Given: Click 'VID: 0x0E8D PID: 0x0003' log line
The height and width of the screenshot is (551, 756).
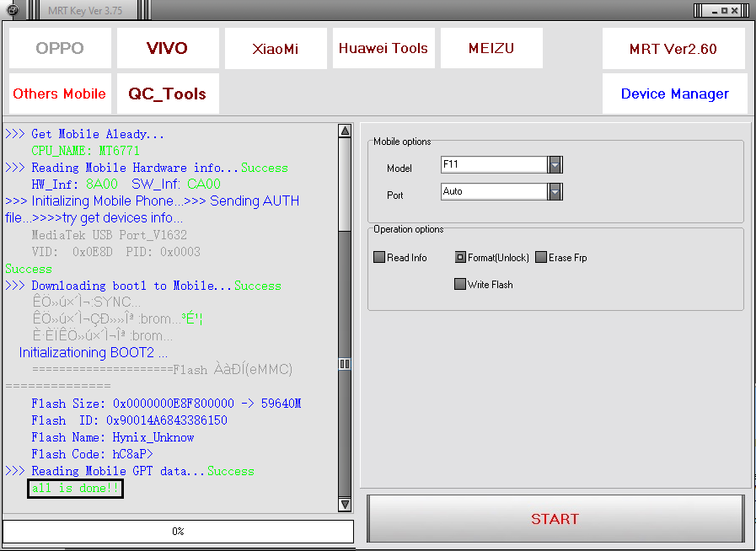Looking at the screenshot, I should [115, 252].
